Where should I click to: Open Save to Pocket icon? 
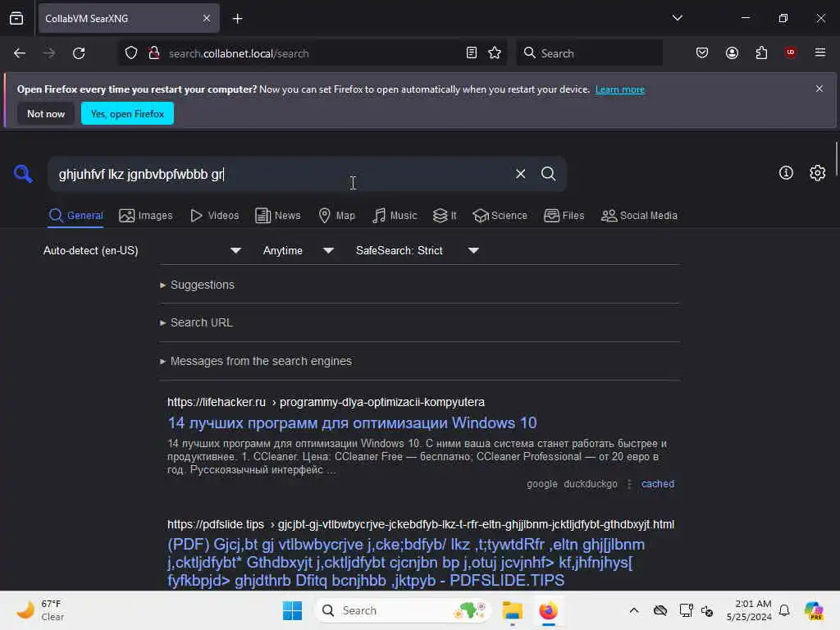pyautogui.click(x=702, y=52)
